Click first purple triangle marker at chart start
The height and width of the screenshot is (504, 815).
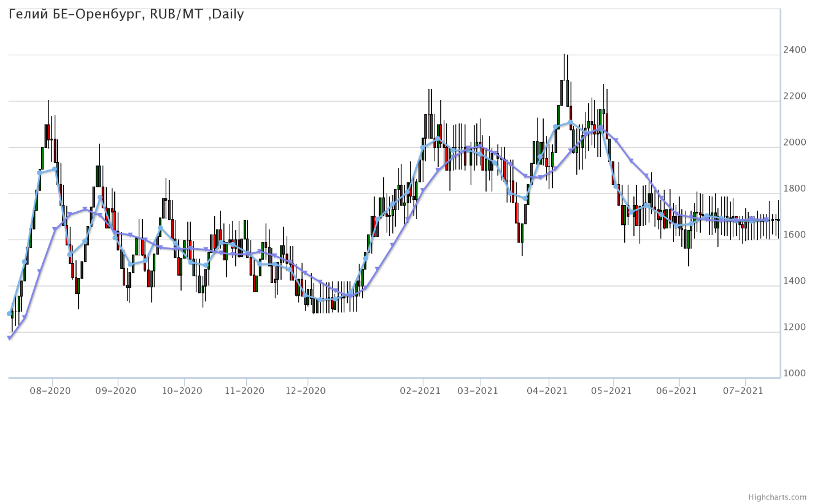9,338
